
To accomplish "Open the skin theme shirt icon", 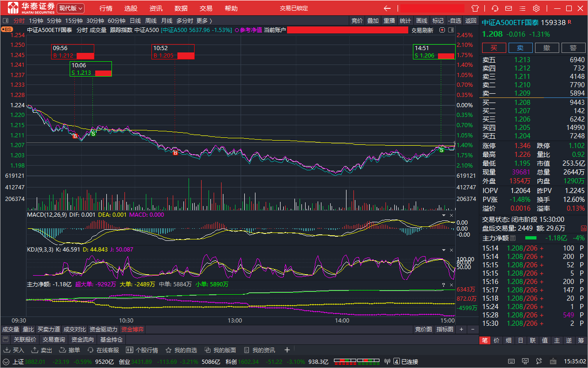I will point(475,8).
